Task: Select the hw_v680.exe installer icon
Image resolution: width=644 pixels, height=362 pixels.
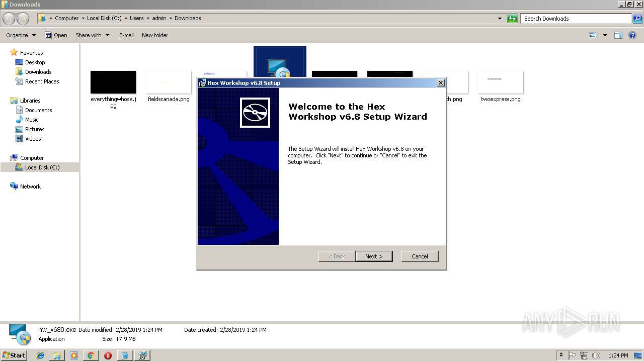Action: click(x=280, y=62)
